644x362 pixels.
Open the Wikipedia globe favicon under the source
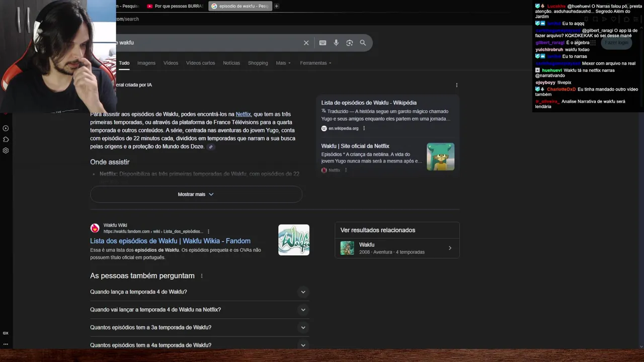coord(324,128)
